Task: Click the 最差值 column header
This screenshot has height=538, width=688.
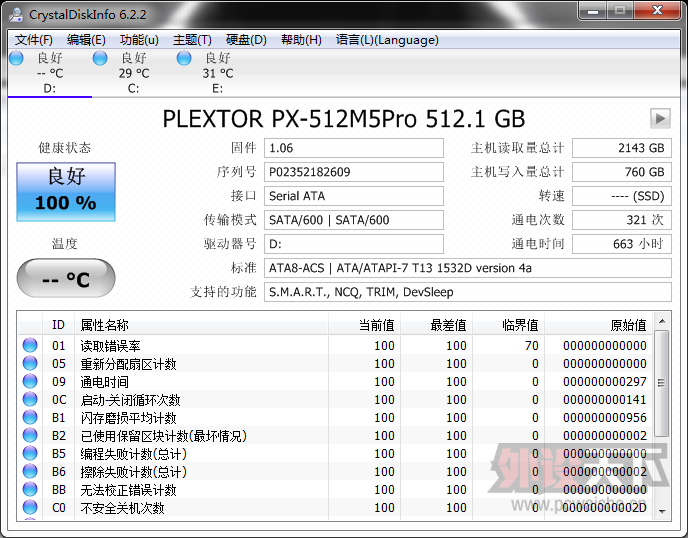Action: 436,325
